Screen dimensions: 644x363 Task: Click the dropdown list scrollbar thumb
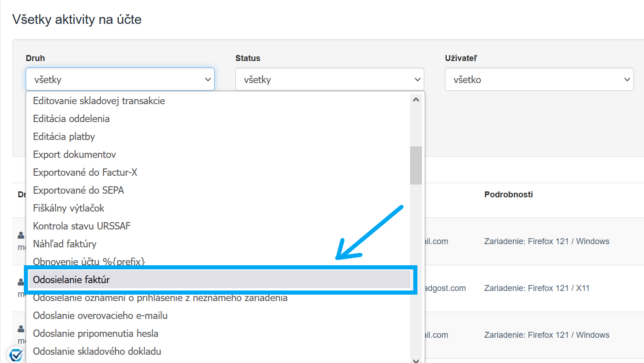[x=416, y=165]
